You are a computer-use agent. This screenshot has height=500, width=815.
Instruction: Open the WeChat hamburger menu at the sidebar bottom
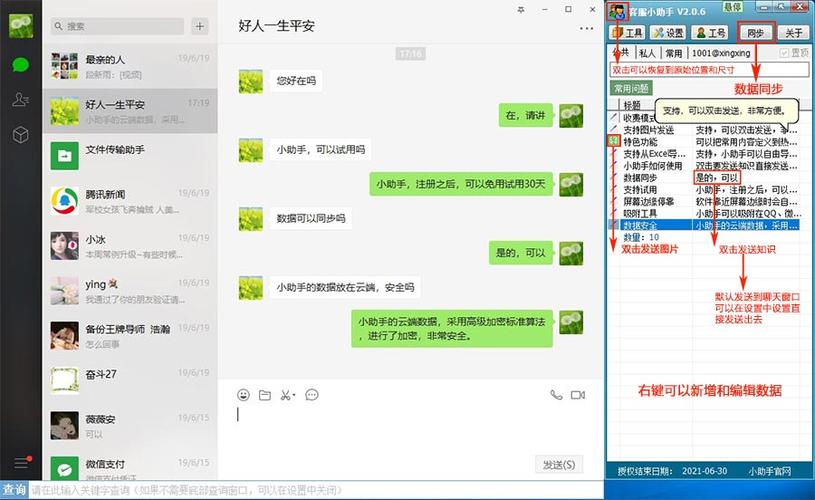pos(21,462)
